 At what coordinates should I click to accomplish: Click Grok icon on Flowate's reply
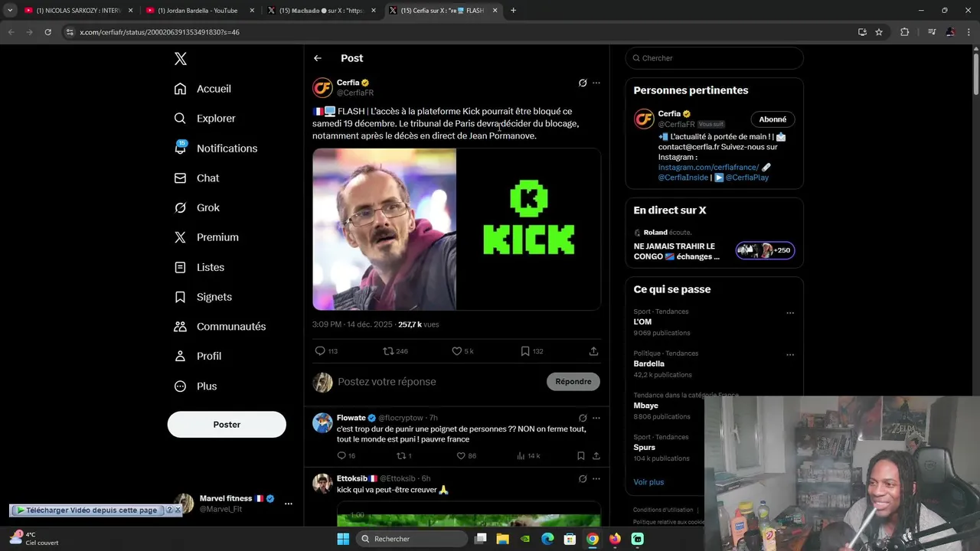583,418
